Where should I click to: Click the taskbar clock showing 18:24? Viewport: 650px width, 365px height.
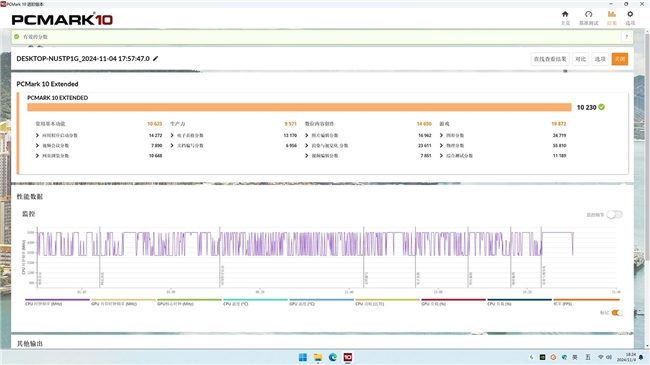[627, 357]
